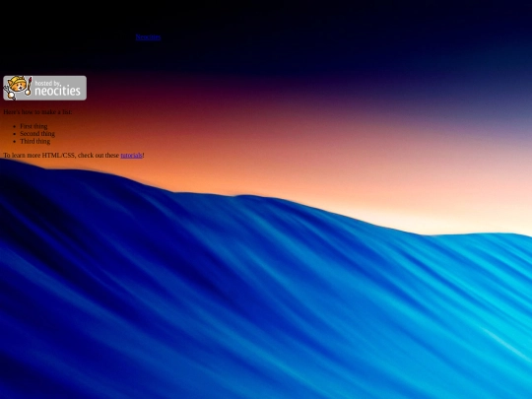Click the 'Third thing' list item
This screenshot has width=532, height=399.
click(34, 141)
